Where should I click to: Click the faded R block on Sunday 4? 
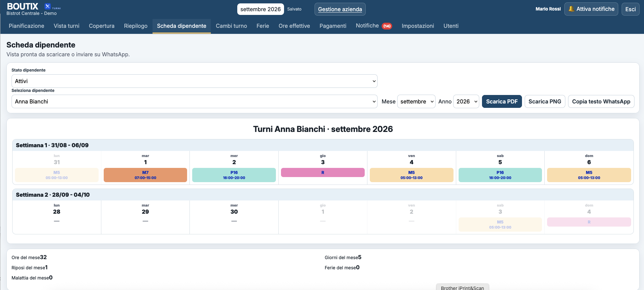pyautogui.click(x=589, y=222)
